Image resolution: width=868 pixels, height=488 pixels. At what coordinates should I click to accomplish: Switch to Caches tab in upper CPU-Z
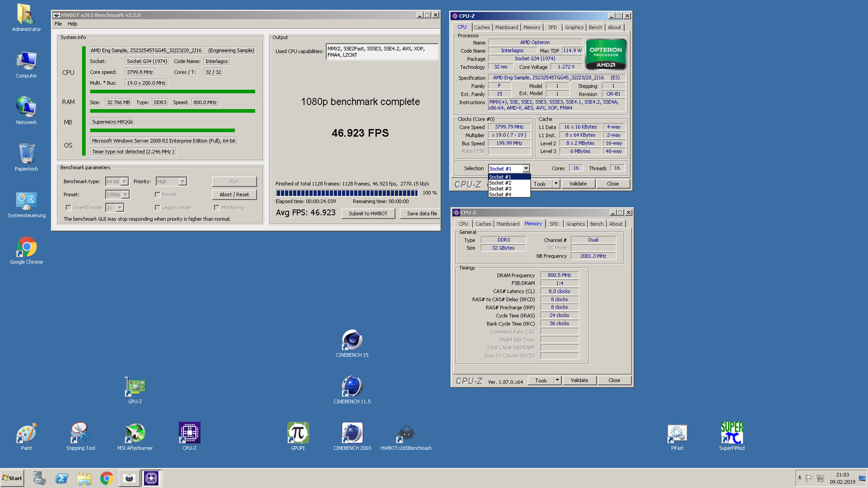pos(482,28)
